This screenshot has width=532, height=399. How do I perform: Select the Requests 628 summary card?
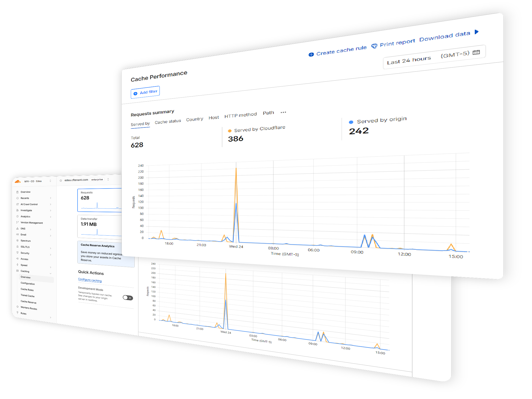(x=100, y=200)
